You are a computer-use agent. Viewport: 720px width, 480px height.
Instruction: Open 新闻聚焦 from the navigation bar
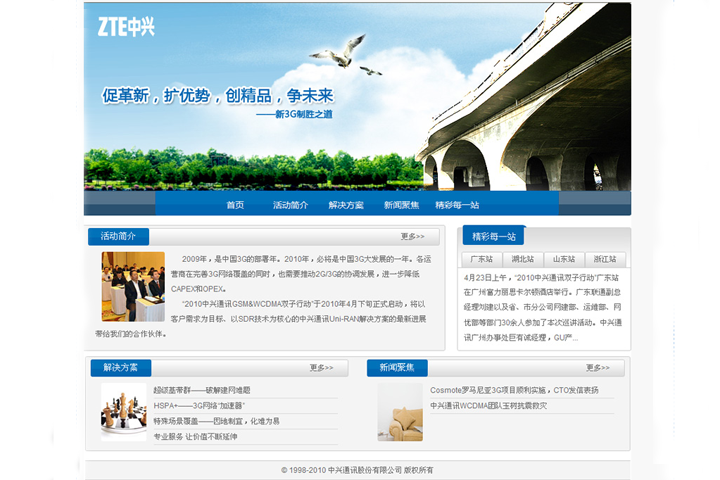[x=401, y=205]
